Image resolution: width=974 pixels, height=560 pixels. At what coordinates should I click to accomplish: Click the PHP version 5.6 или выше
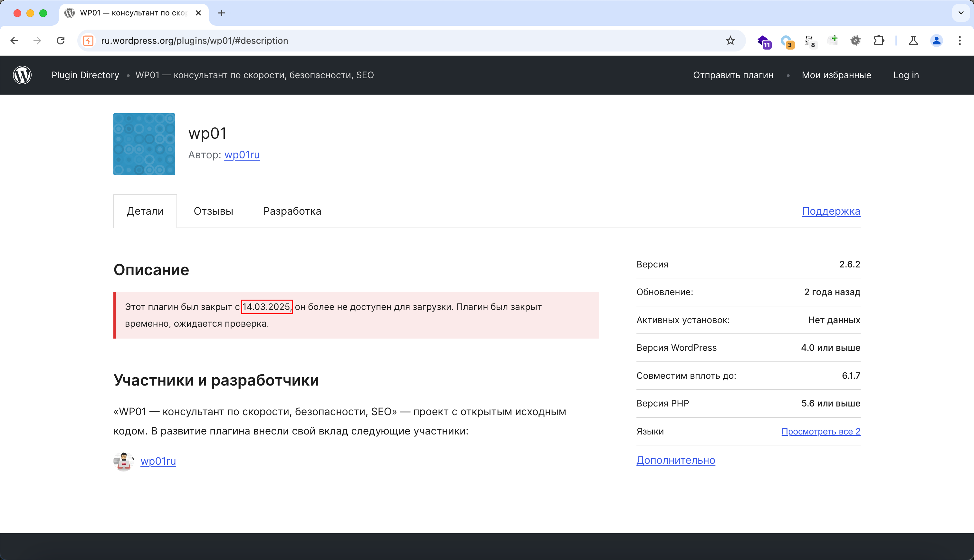click(831, 404)
